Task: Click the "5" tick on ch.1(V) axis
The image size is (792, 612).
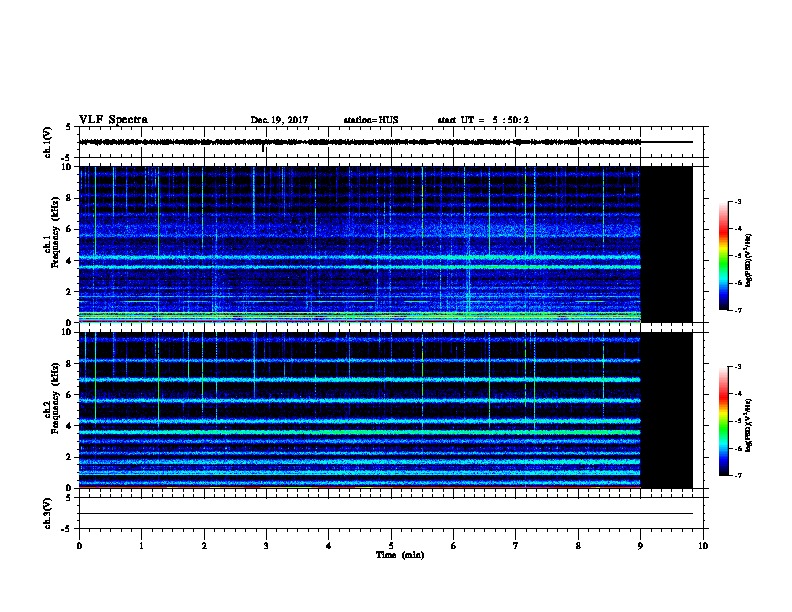Action: click(69, 127)
